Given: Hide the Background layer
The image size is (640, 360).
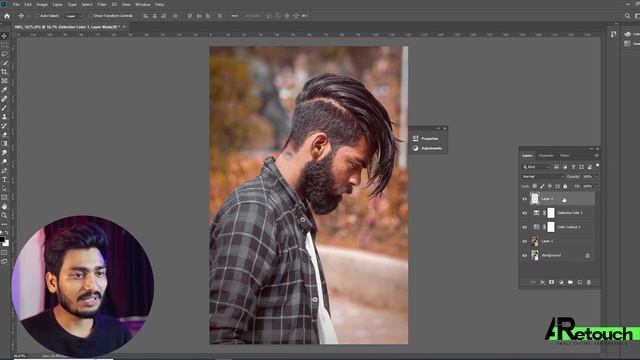Looking at the screenshot, I should pyautogui.click(x=524, y=256).
